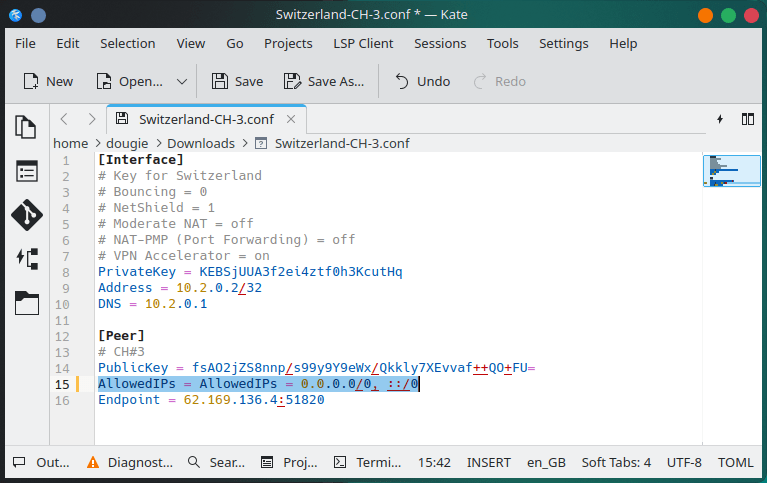This screenshot has height=483, width=767.
Task: Toggle the Search panel button
Action: click(x=216, y=462)
